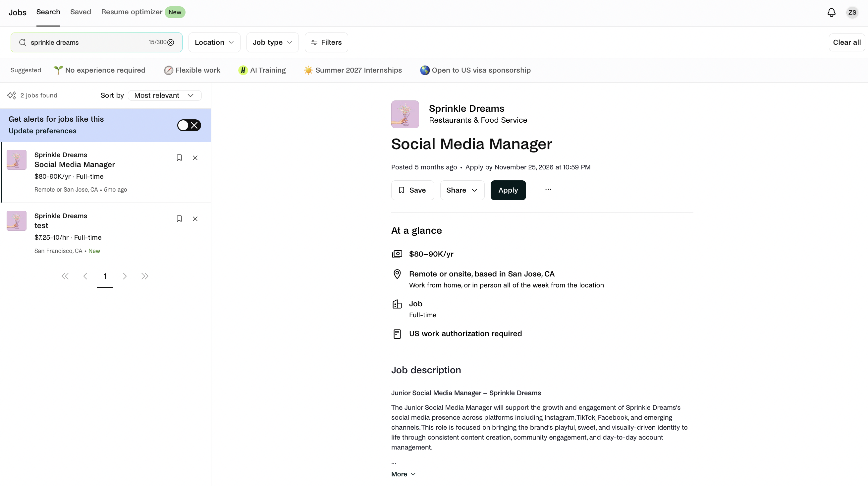
Task: Open the ZS profile avatar menu
Action: [x=852, y=13]
